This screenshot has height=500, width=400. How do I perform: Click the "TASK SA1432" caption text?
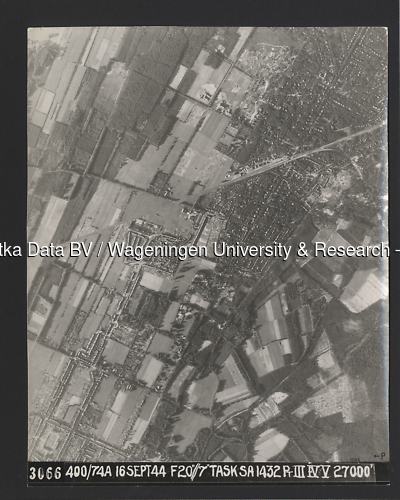[x=245, y=472]
